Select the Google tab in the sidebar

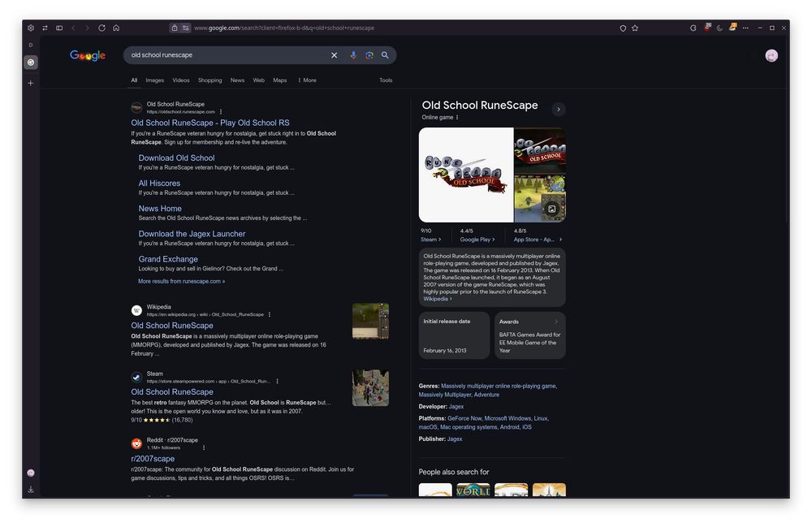[x=31, y=63]
